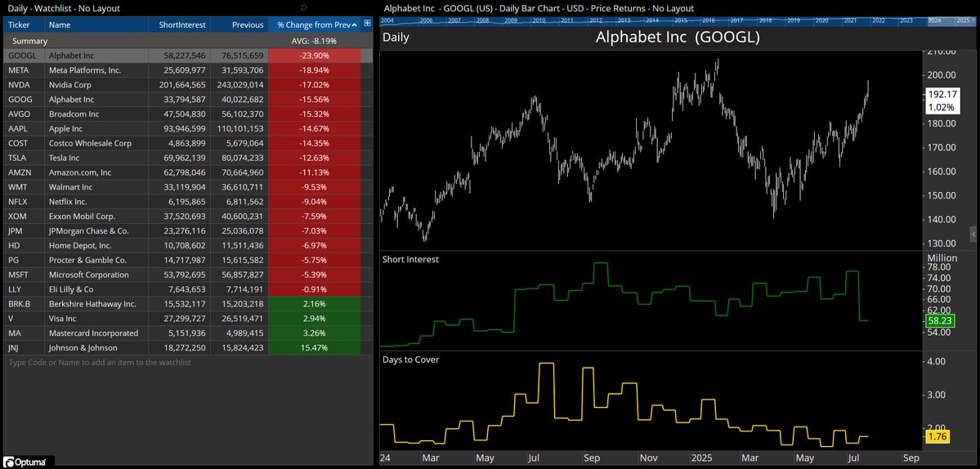Click the green 58.23 short interest value tag
Image resolution: width=980 pixels, height=469 pixels.
point(940,320)
